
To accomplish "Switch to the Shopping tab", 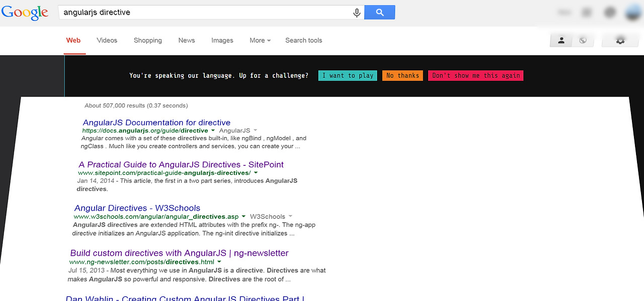I will (148, 40).
